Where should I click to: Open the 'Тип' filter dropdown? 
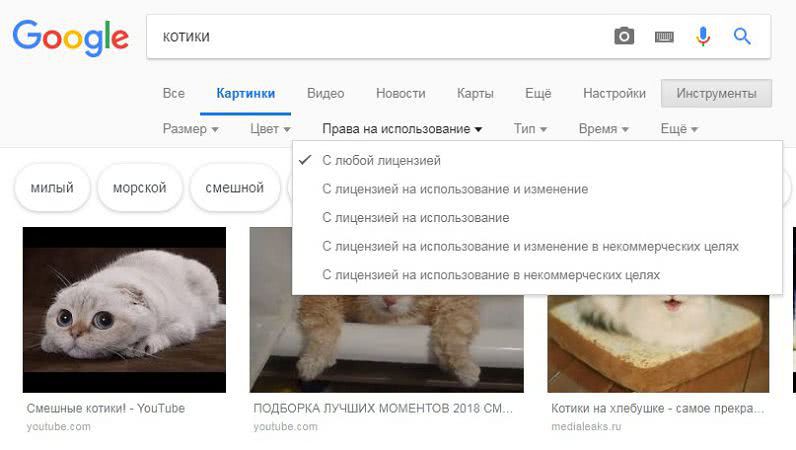click(530, 129)
